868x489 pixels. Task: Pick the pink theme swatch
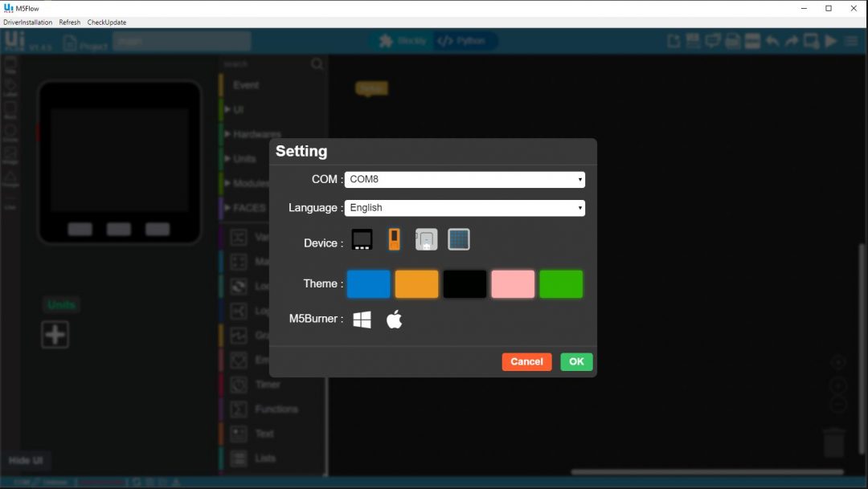click(x=513, y=284)
